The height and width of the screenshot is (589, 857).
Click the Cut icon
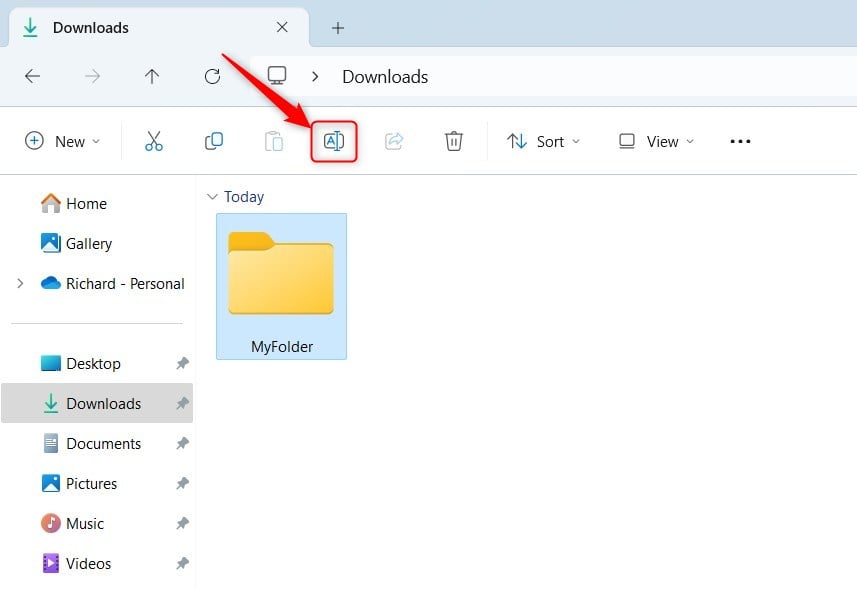tap(153, 141)
